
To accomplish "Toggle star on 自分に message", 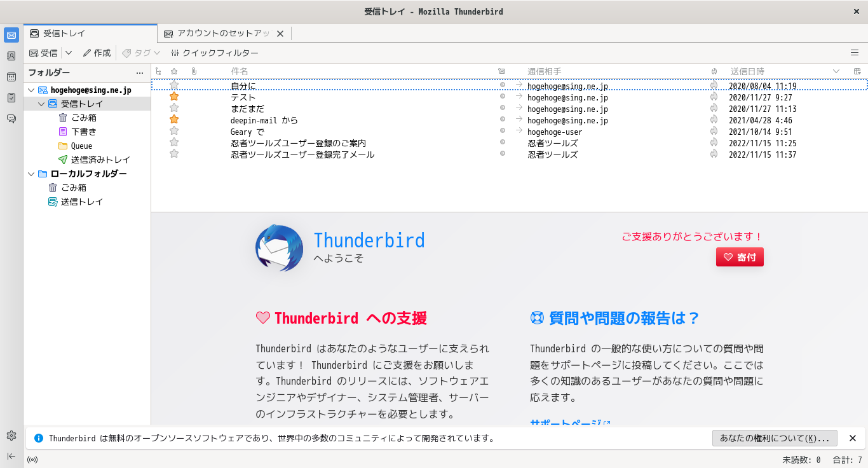I will 174,85.
